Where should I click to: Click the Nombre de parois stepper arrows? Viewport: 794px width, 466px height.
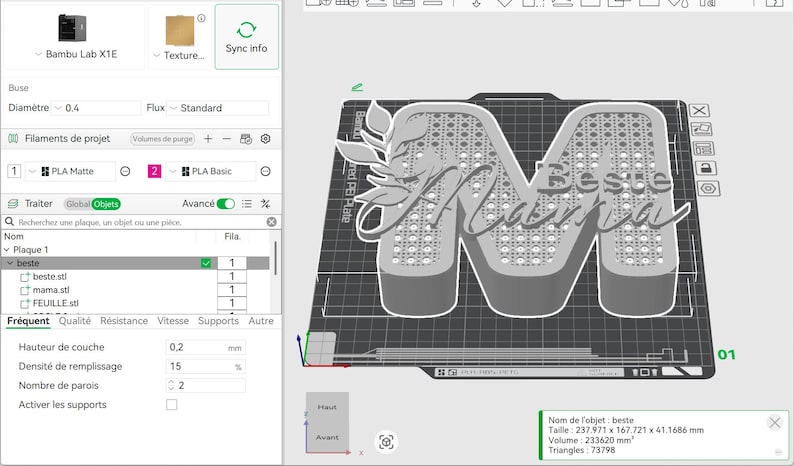coord(171,385)
